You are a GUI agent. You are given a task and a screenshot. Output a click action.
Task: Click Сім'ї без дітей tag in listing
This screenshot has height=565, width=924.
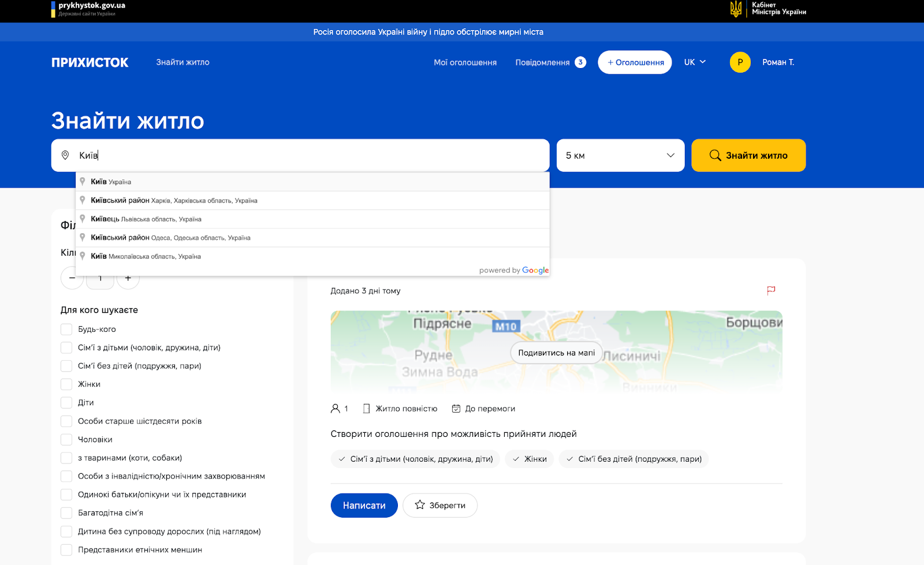tap(634, 459)
